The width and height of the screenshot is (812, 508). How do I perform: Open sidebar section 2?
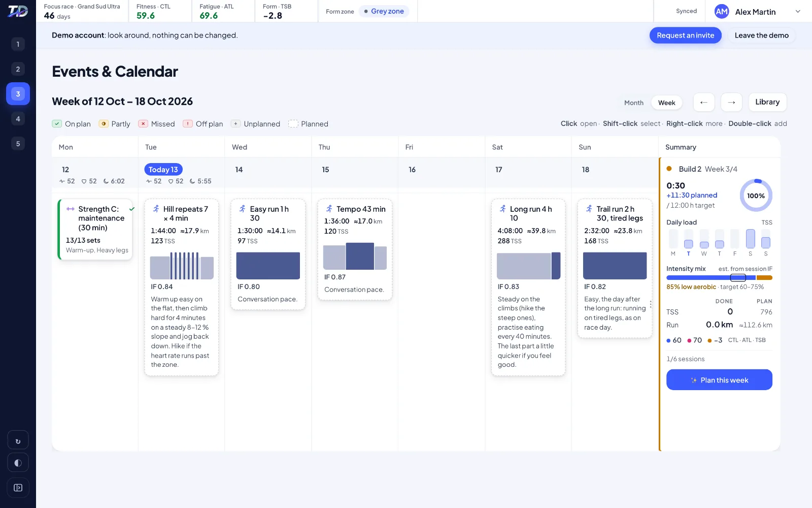tap(18, 69)
